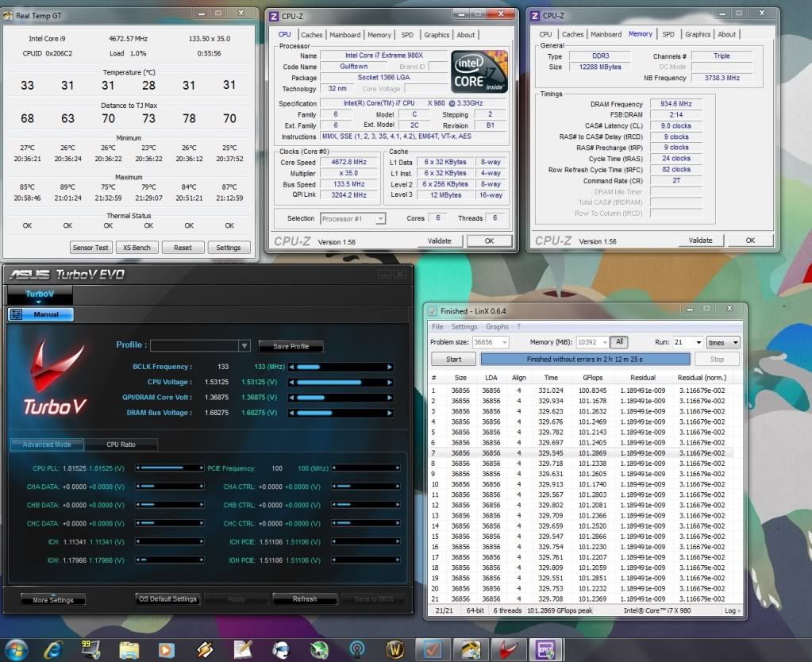Image resolution: width=812 pixels, height=662 pixels.
Task: Switch to TurboV EVO taskbar button
Action: (x=509, y=650)
